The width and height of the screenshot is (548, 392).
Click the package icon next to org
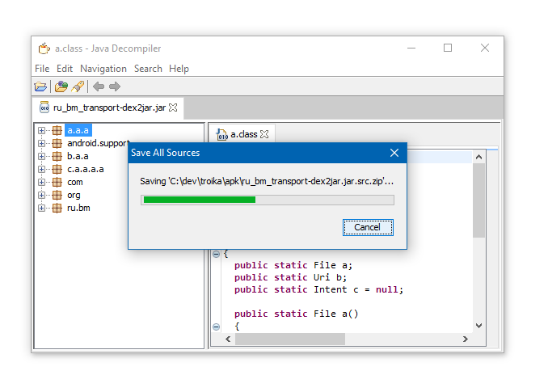pyautogui.click(x=57, y=195)
